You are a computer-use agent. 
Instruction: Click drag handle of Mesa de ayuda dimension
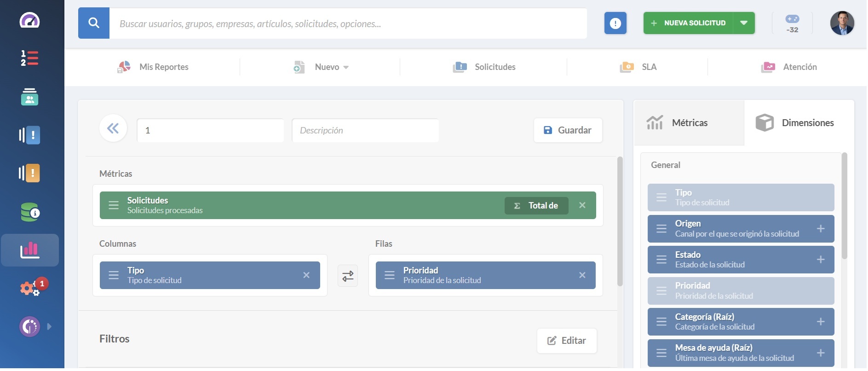click(x=661, y=353)
